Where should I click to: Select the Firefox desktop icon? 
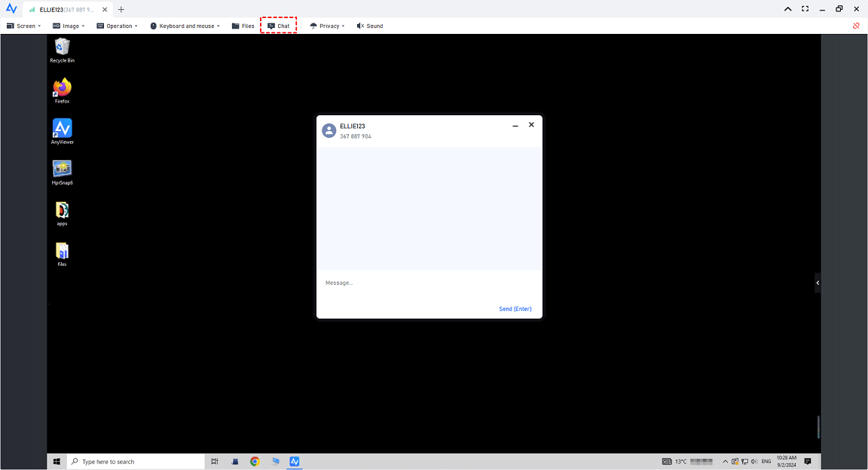[62, 91]
